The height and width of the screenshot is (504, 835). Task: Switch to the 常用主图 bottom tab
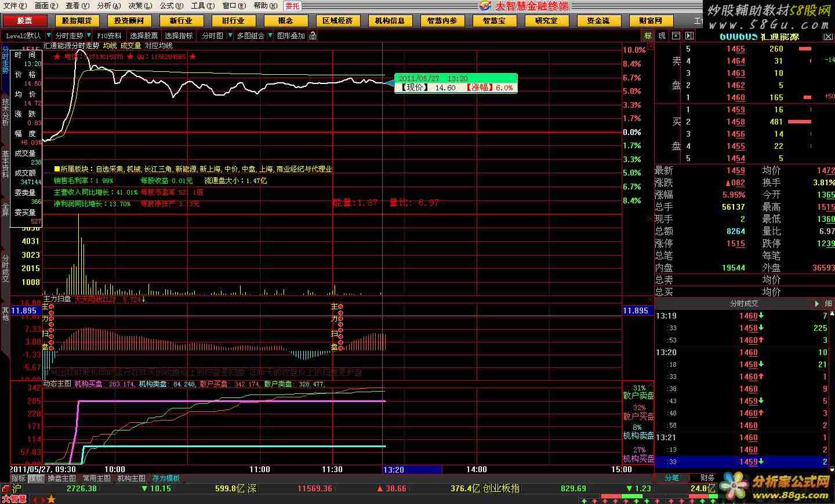click(x=97, y=479)
